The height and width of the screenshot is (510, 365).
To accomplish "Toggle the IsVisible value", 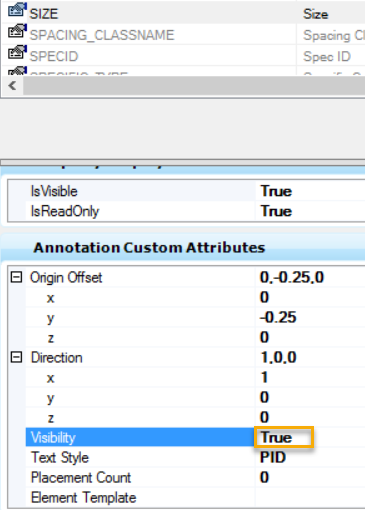I will 310,191.
